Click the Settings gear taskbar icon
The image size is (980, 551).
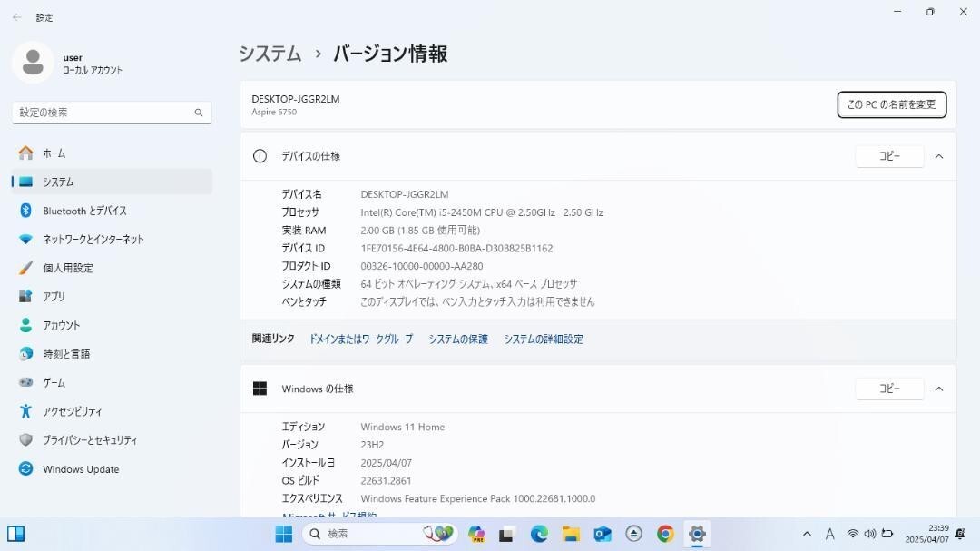click(x=697, y=534)
